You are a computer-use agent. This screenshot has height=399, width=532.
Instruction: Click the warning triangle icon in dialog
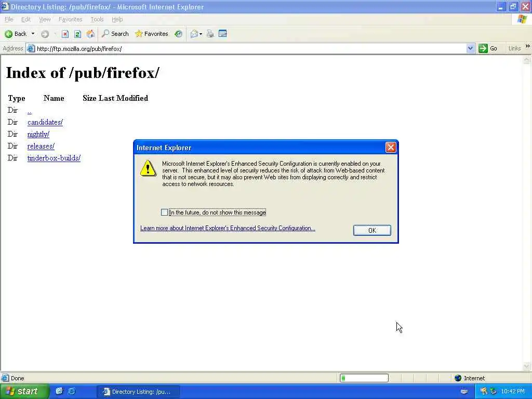click(148, 168)
